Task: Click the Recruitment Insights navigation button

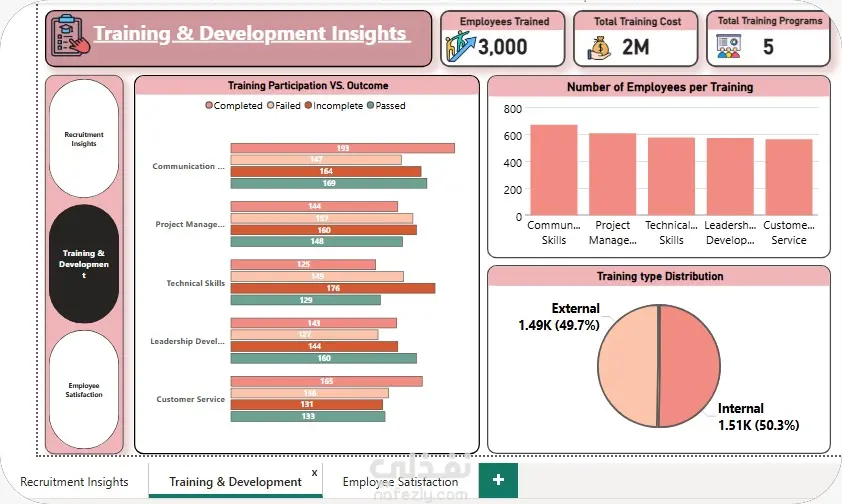Action: click(x=84, y=138)
